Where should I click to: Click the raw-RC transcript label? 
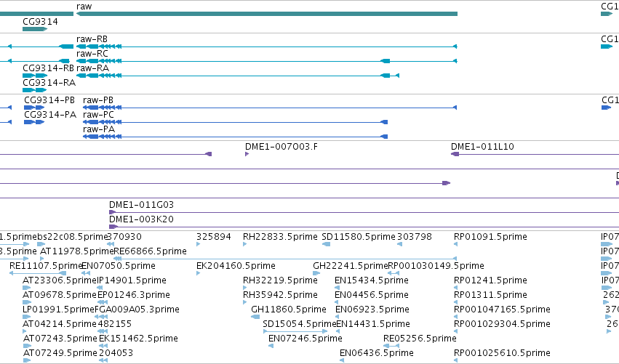click(x=92, y=54)
